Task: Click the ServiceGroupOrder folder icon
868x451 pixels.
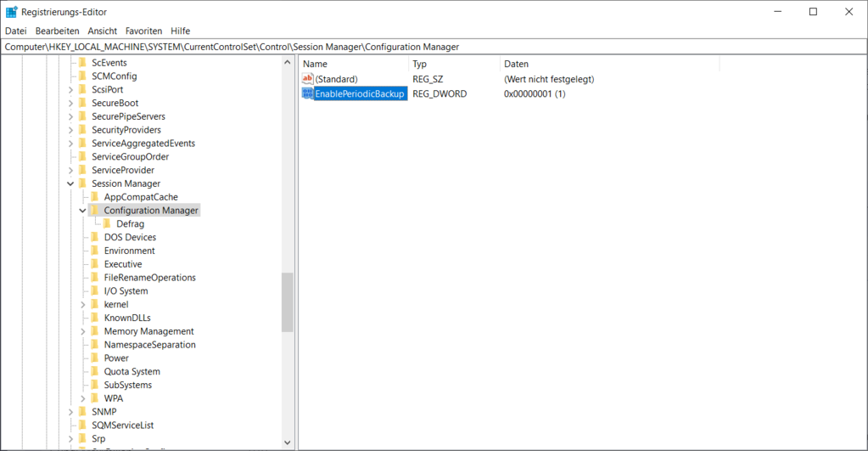Action: tap(83, 157)
